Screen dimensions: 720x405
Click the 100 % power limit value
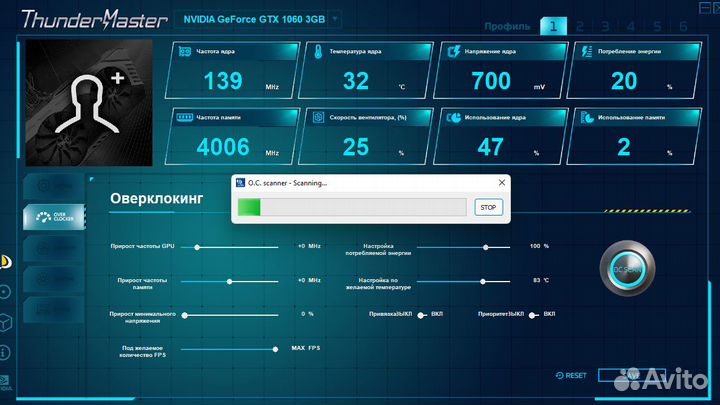(539, 246)
